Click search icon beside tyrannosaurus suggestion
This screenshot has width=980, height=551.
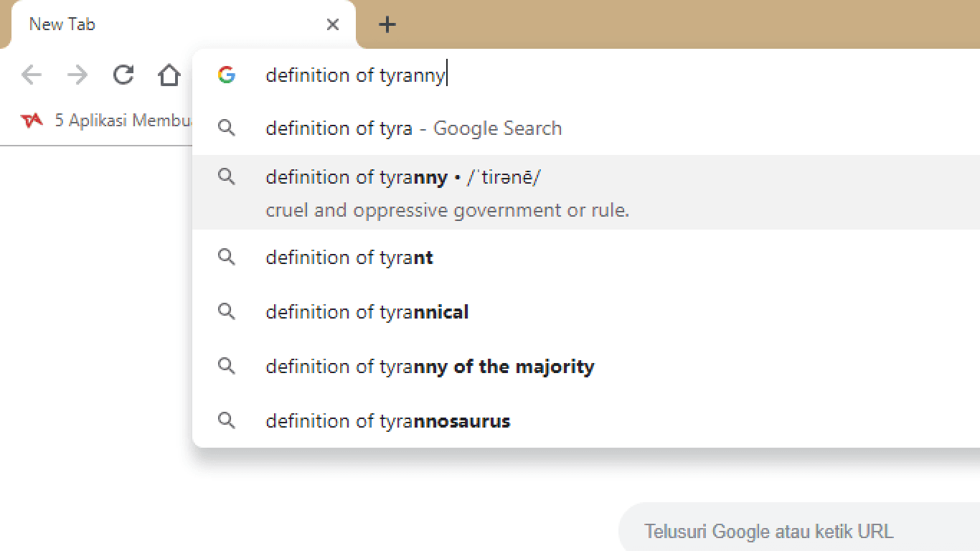(227, 420)
